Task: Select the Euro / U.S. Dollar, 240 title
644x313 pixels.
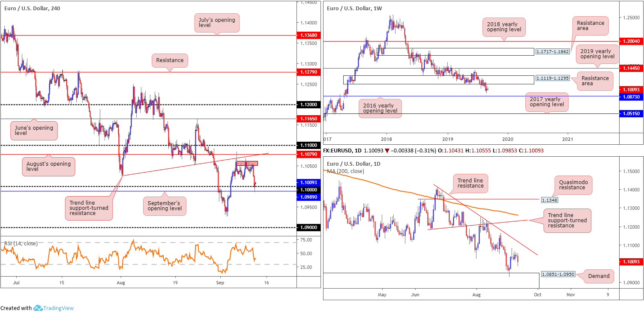Action: [x=31, y=8]
